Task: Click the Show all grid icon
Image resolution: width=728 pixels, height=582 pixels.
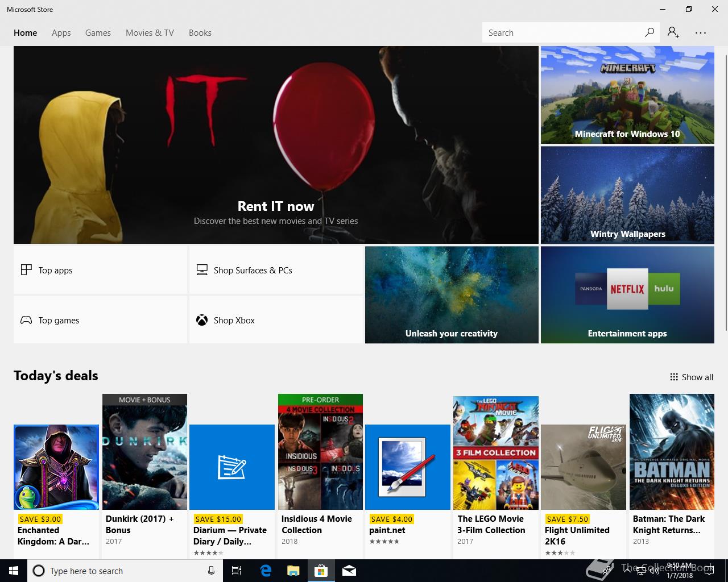Action: (x=674, y=377)
